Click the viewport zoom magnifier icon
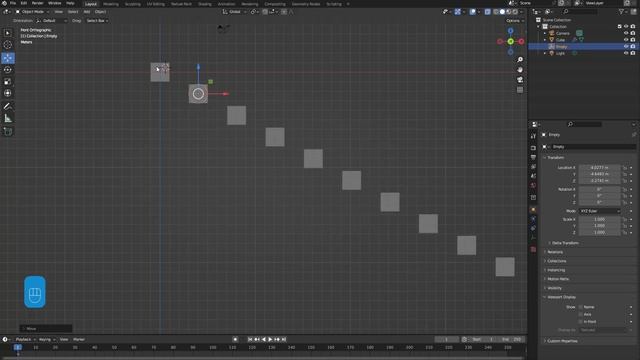The height and width of the screenshot is (360, 640). tap(520, 60)
